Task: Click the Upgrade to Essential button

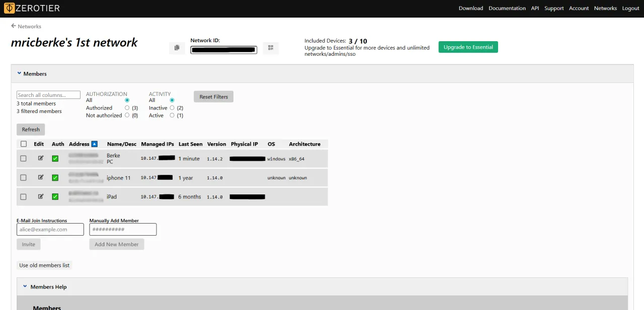Action: coord(468,47)
